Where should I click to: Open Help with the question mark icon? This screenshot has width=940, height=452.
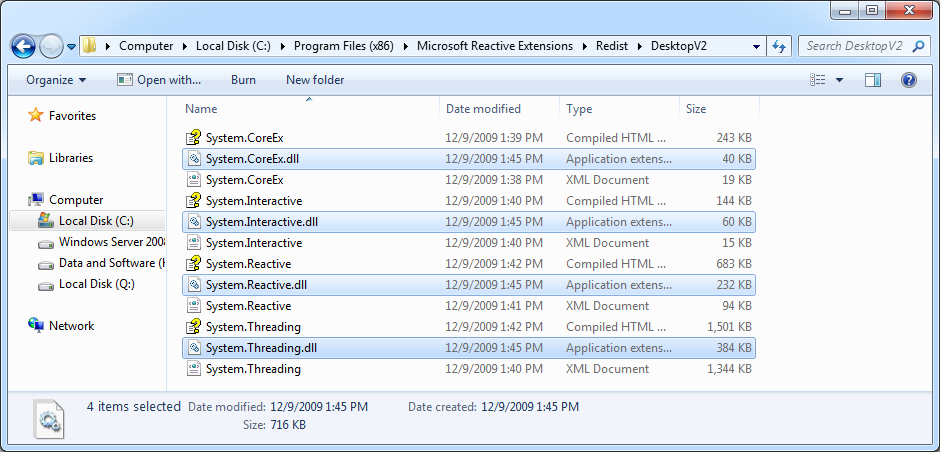[909, 80]
